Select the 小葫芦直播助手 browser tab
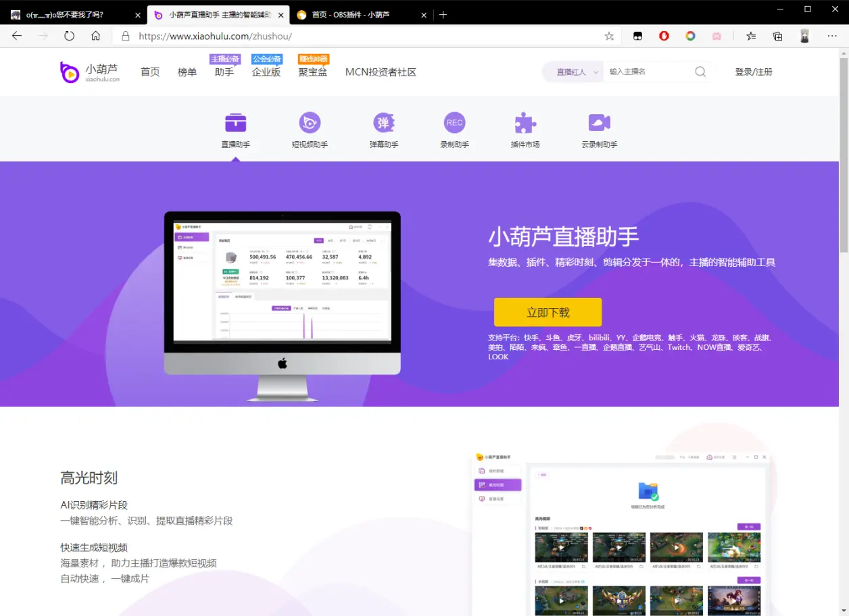Image resolution: width=849 pixels, height=616 pixels. click(x=218, y=14)
